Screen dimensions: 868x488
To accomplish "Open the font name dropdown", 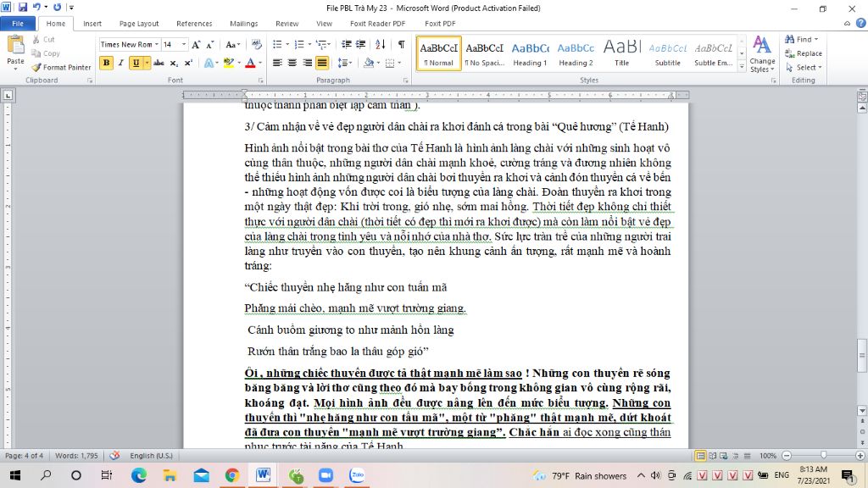I will (x=157, y=44).
